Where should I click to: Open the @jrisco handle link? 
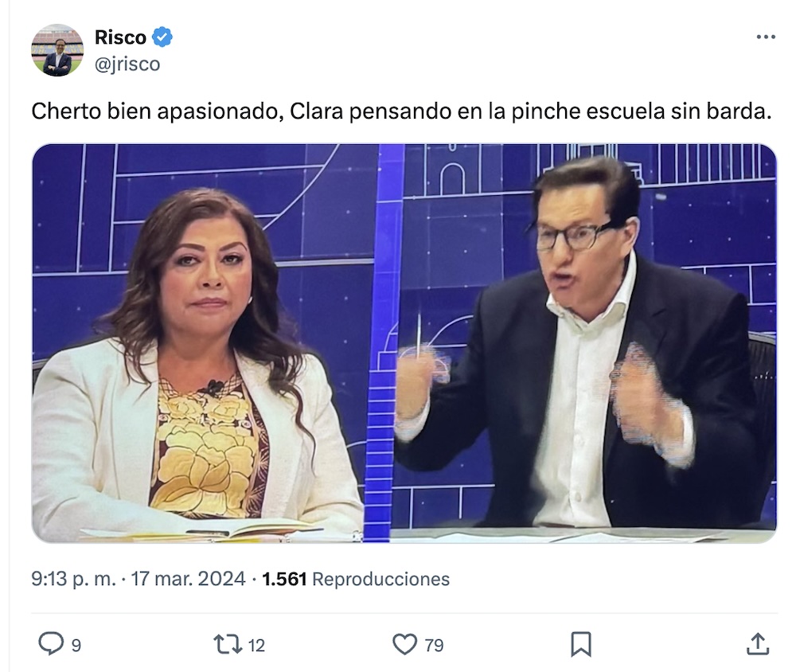pos(127,64)
